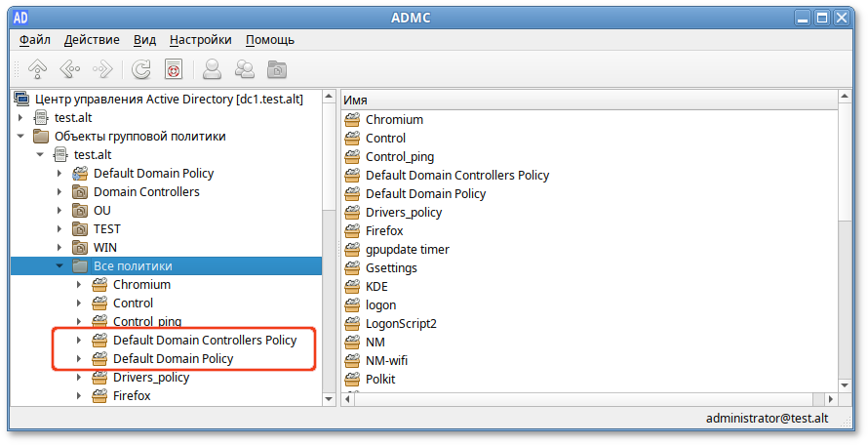Open the Действие menu
Screen dimensions: 868x445
click(92, 40)
